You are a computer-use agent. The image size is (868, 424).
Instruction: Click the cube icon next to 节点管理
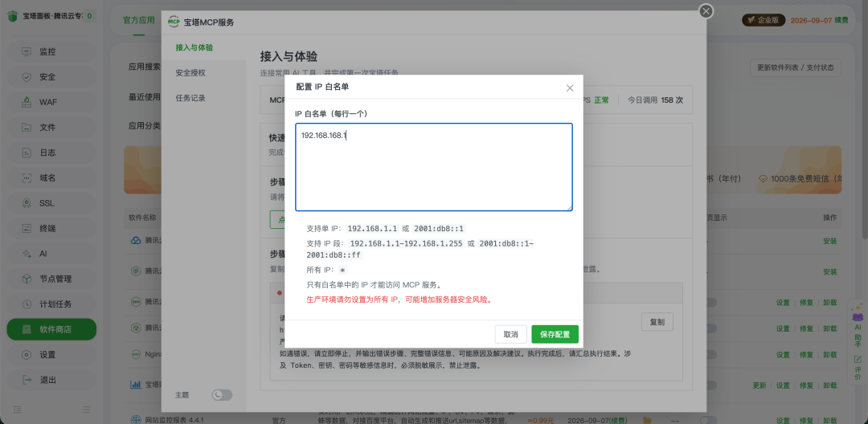coord(27,279)
